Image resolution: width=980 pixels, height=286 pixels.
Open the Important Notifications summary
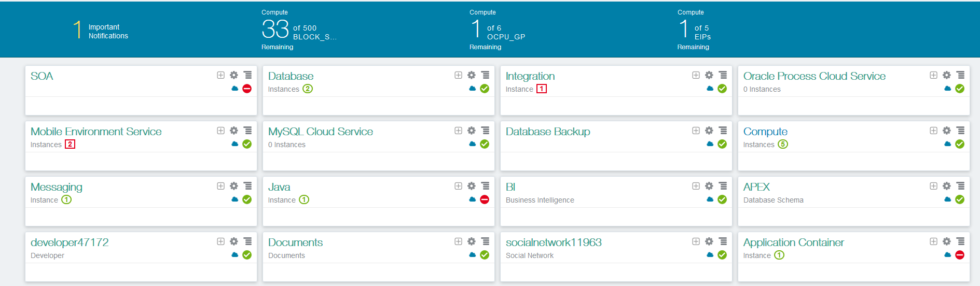101,30
